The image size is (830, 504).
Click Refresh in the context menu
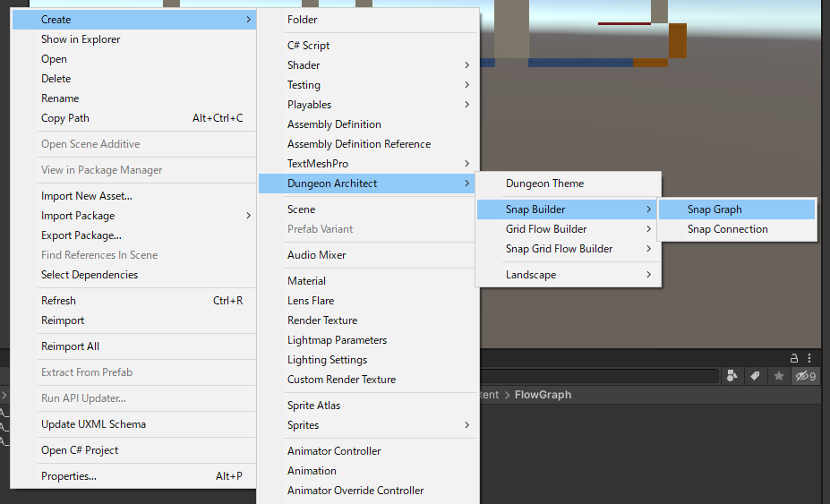pos(134,300)
